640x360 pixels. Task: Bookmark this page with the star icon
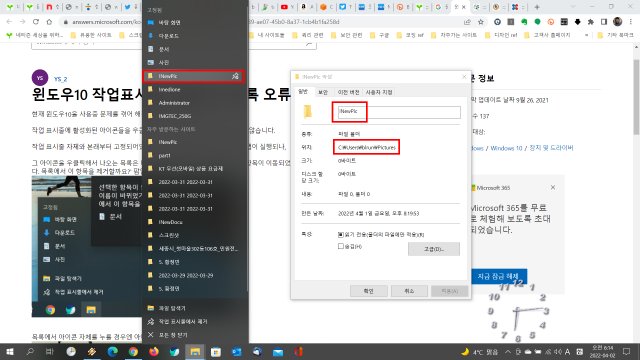tap(481, 22)
